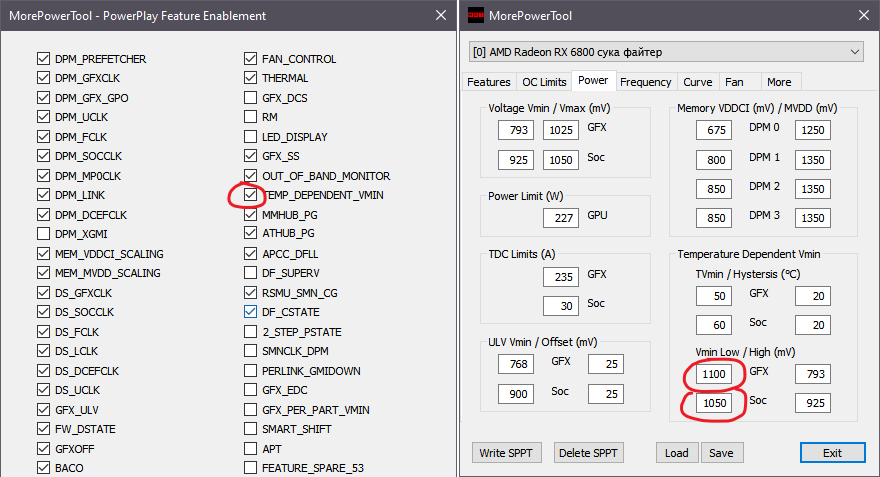The width and height of the screenshot is (880, 477).
Task: Enable the GFX_EDC checkbox
Action: (x=250, y=389)
